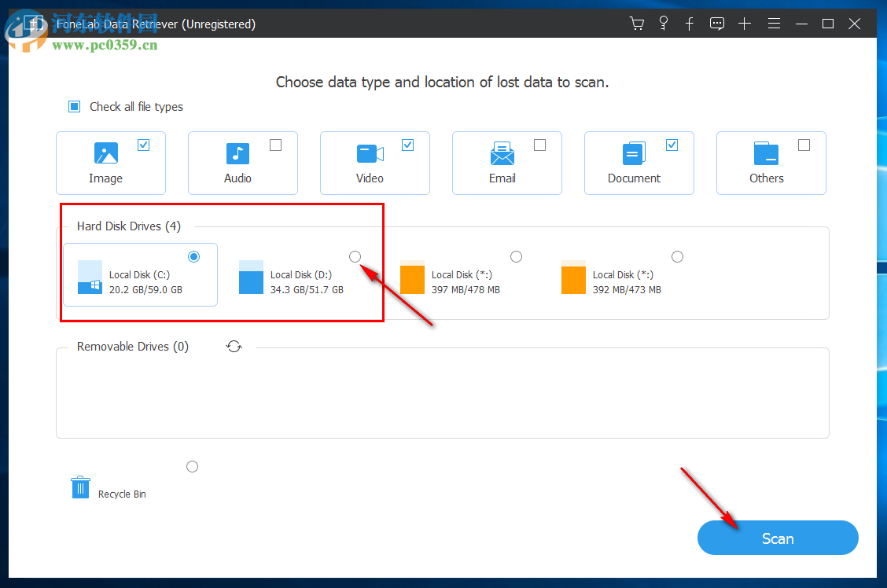887x588 pixels.
Task: Click the Audio music note icon
Action: (237, 153)
